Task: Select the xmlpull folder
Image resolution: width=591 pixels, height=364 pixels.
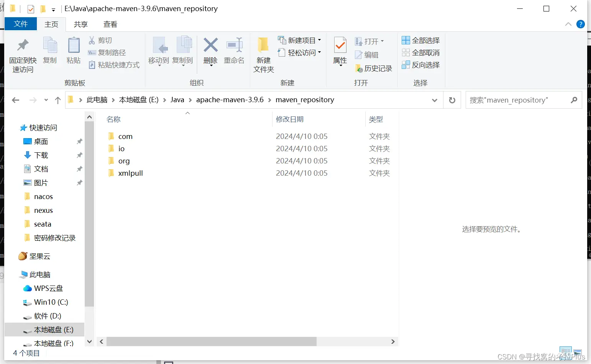Action: [130, 173]
